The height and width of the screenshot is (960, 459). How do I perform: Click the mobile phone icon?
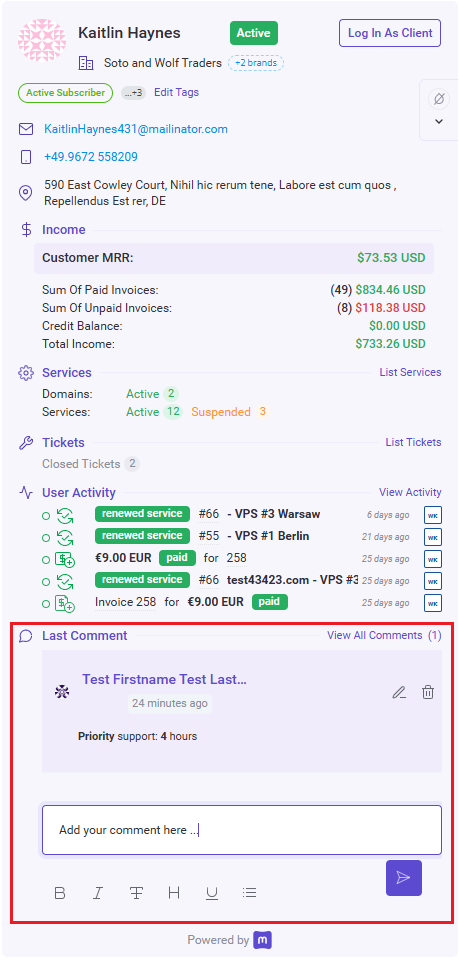(x=26, y=157)
